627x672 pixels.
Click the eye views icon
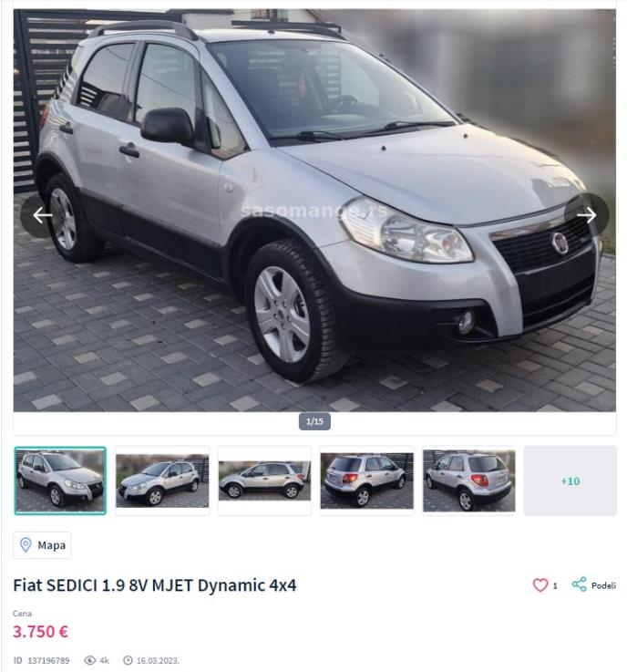coord(90,660)
